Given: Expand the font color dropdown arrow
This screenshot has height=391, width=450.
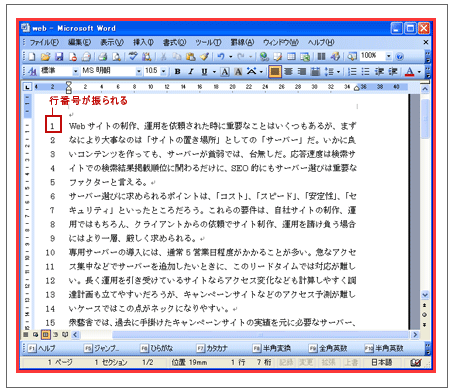Looking at the screenshot, I should pos(419,71).
